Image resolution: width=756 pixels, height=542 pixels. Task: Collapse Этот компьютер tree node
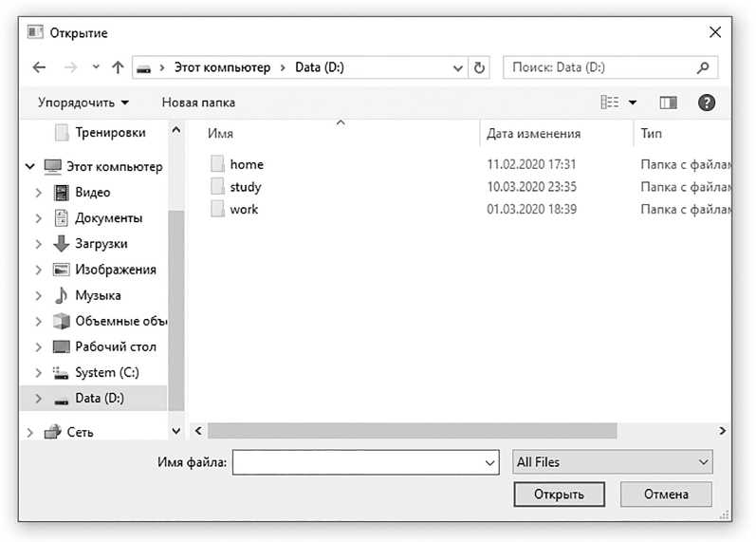pos(30,166)
